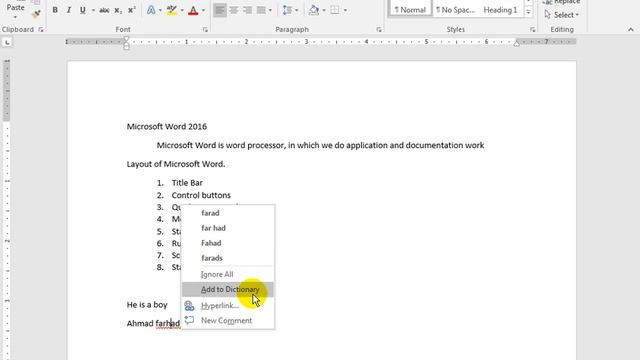Select New Comment in context menu
640x360 pixels.
click(228, 320)
